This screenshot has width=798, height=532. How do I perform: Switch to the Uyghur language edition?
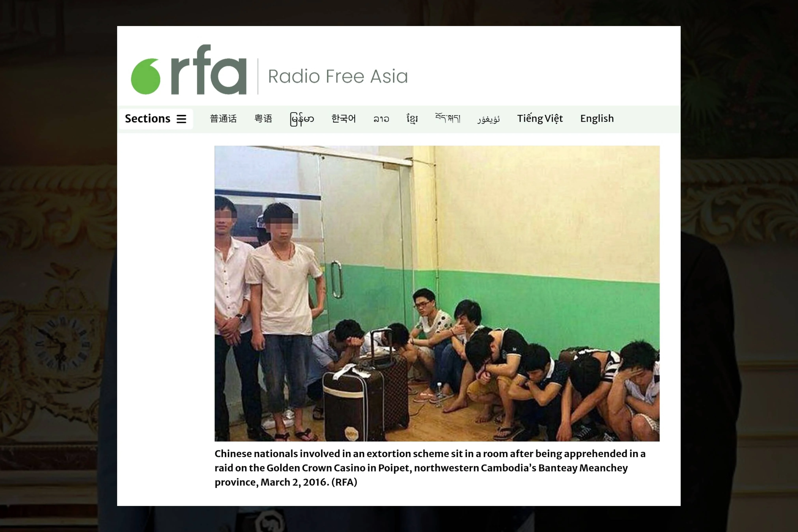click(x=489, y=119)
